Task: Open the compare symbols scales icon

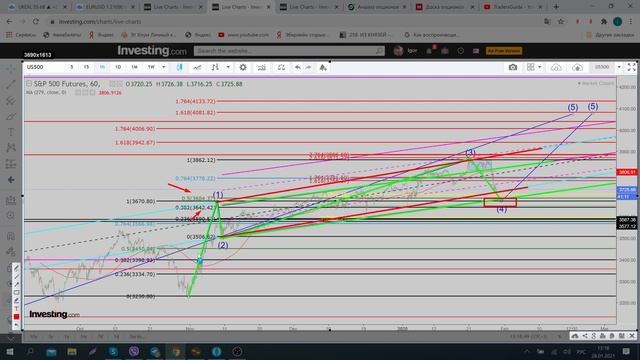Action: point(281,67)
